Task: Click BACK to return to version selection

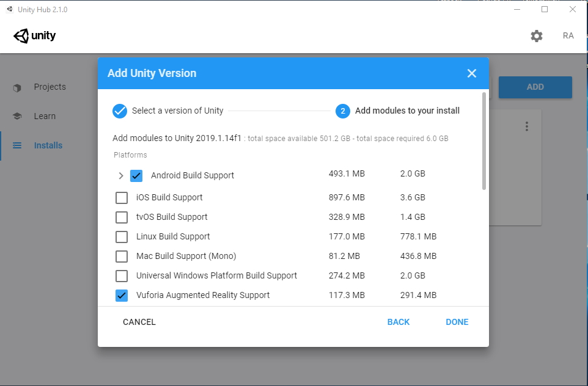Action: pos(399,322)
